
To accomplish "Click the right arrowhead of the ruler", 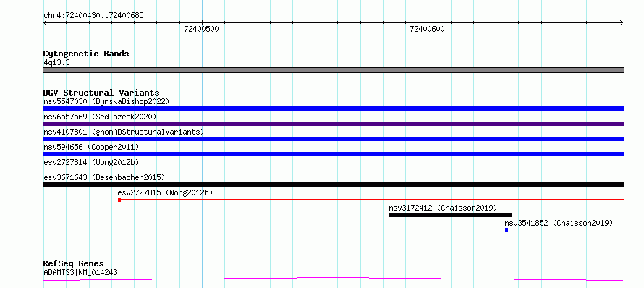I will coord(622,22).
